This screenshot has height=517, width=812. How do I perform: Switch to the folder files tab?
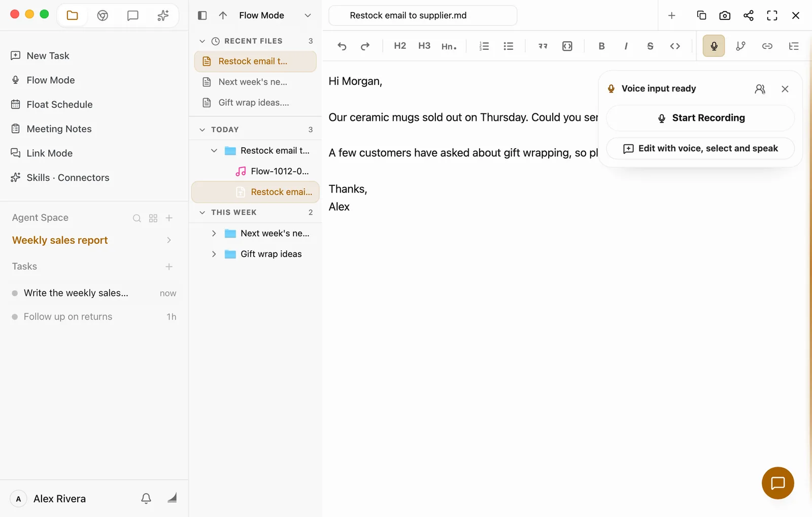click(x=72, y=15)
